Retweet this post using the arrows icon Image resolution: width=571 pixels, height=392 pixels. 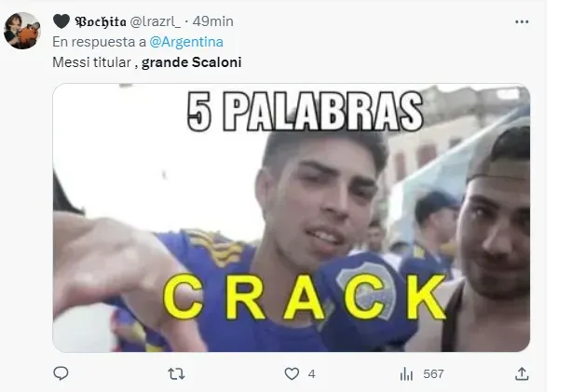[x=176, y=373]
